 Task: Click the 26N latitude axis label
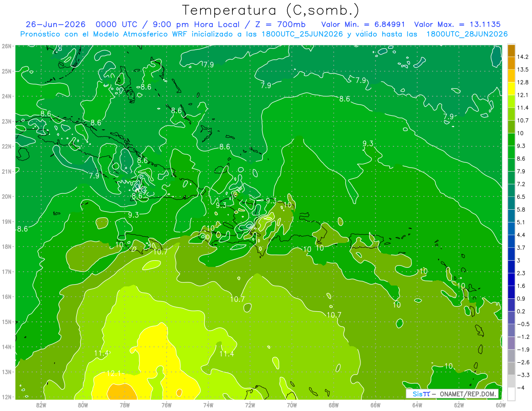click(6, 46)
